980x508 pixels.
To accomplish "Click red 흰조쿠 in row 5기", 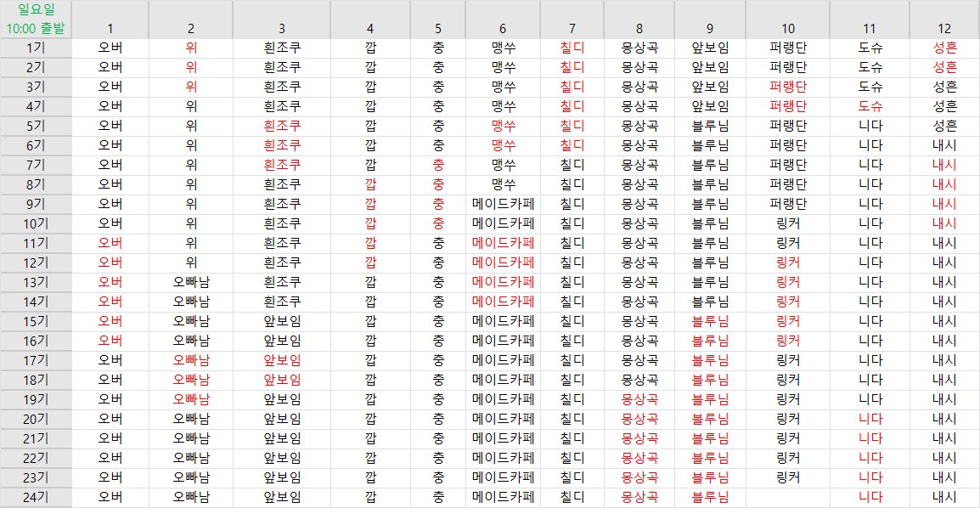I will (282, 126).
